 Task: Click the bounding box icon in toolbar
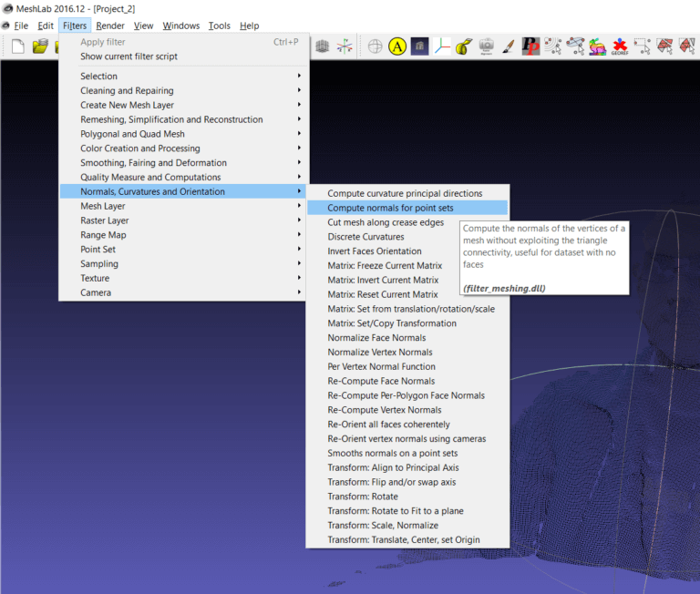click(x=322, y=46)
